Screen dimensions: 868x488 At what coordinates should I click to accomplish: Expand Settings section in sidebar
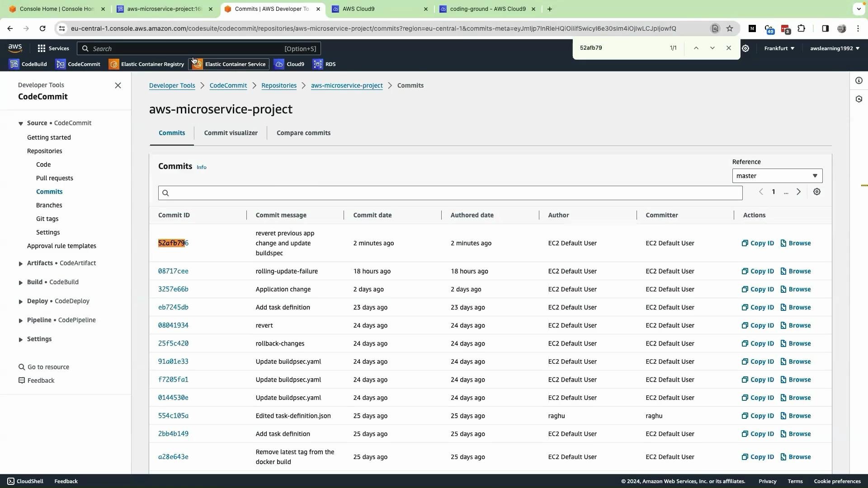pyautogui.click(x=20, y=339)
